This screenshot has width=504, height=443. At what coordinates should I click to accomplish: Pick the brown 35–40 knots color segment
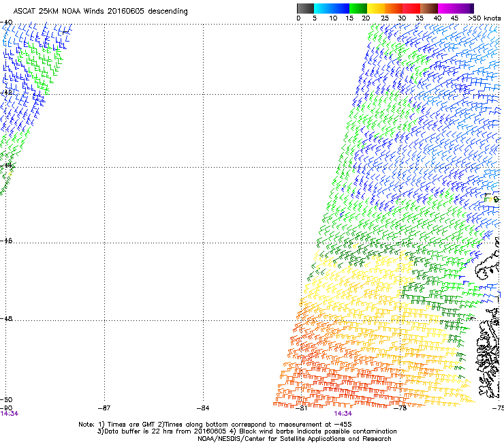429,8
